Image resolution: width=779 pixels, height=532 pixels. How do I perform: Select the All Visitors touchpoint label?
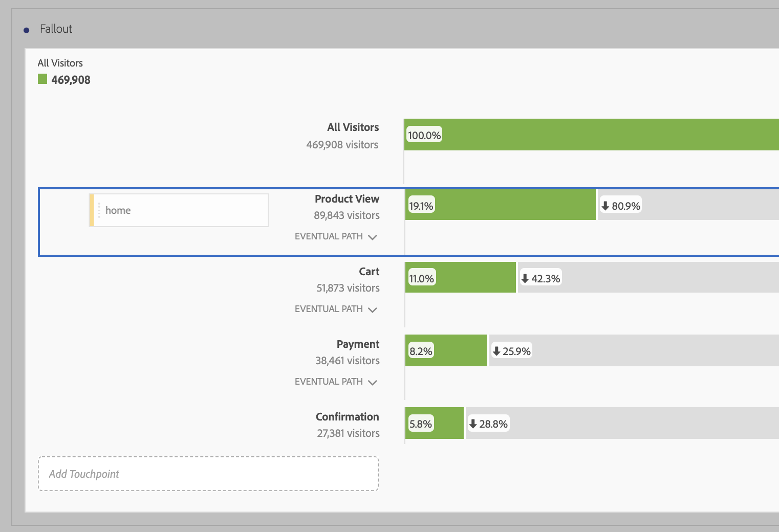[x=353, y=127]
